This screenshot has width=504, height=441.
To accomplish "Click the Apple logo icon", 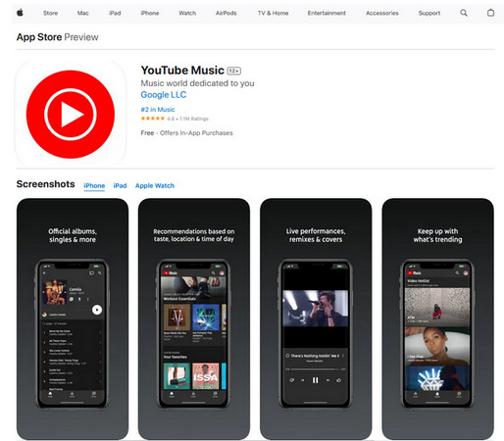I will point(20,13).
